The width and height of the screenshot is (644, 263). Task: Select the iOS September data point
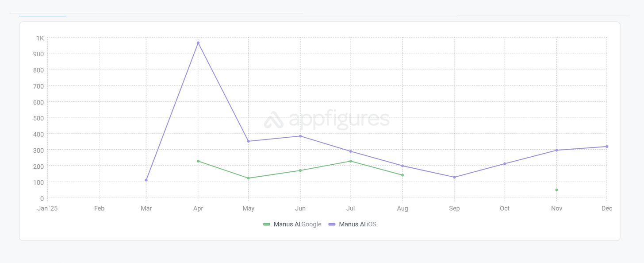point(454,177)
